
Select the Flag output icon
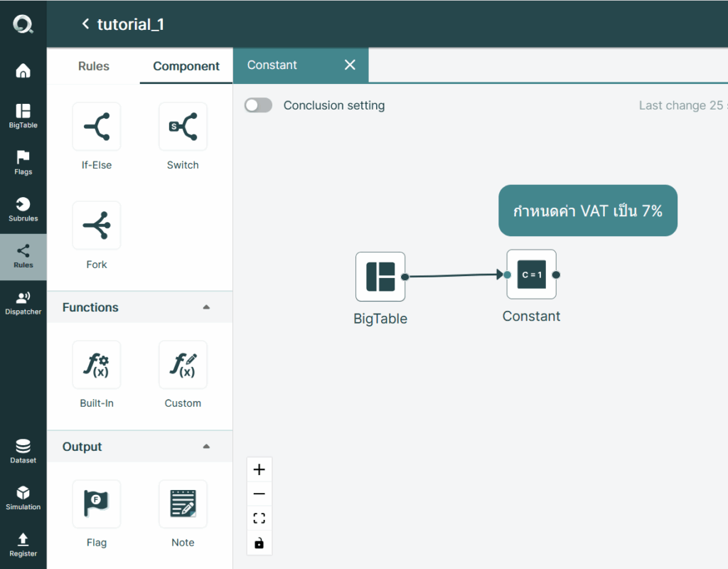(97, 504)
